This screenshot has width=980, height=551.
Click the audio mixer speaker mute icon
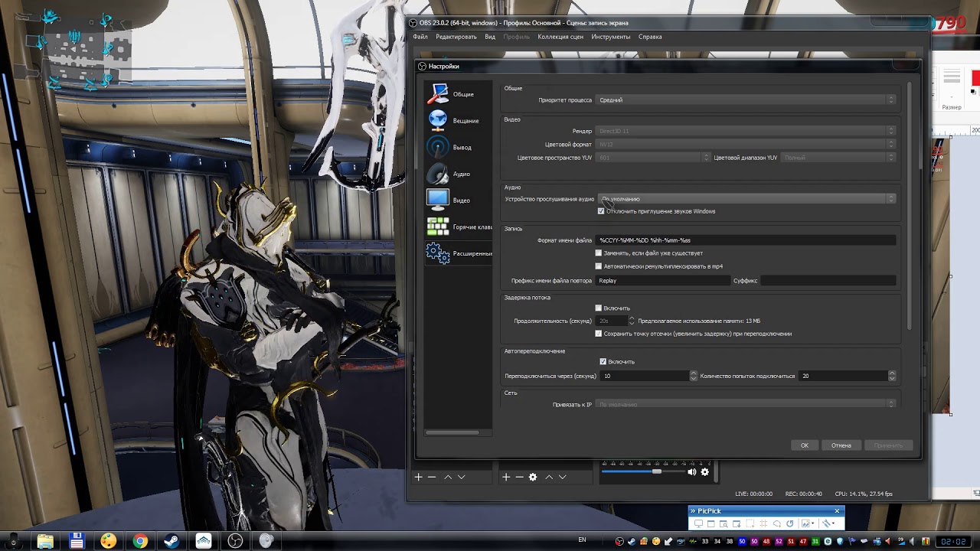pyautogui.click(x=692, y=472)
